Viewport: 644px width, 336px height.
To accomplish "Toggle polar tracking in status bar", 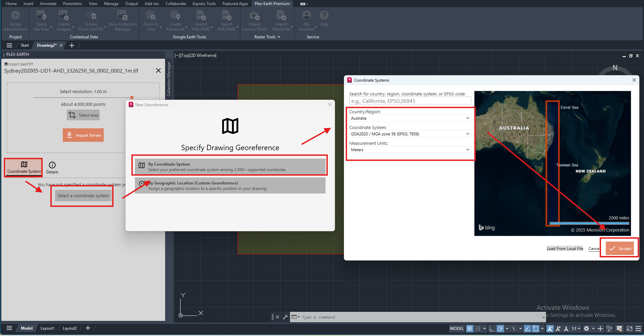I will (500, 329).
